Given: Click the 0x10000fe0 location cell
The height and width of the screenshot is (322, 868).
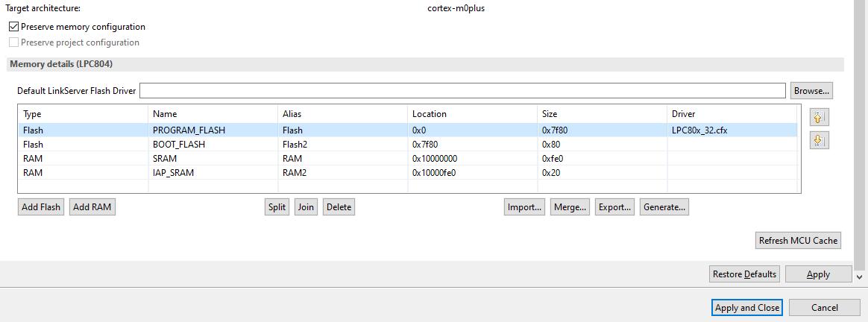Looking at the screenshot, I should 472,173.
